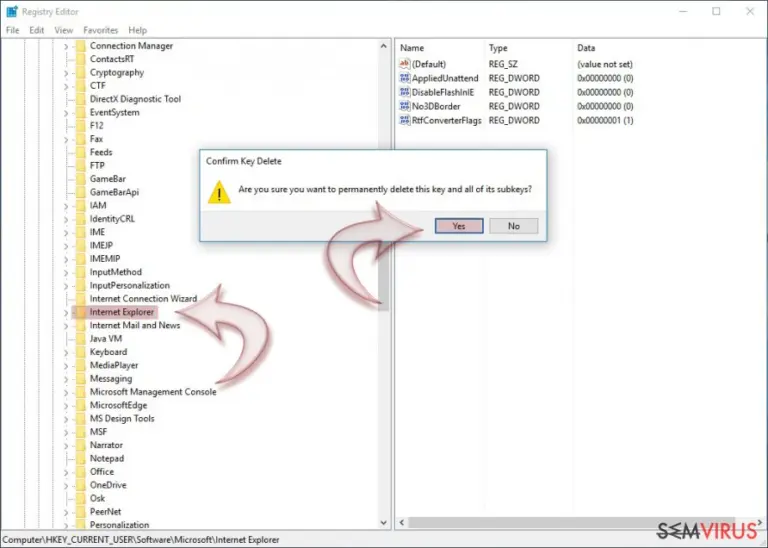Click the F12 folder icon
Viewport: 768px width, 548px height.
[81, 126]
